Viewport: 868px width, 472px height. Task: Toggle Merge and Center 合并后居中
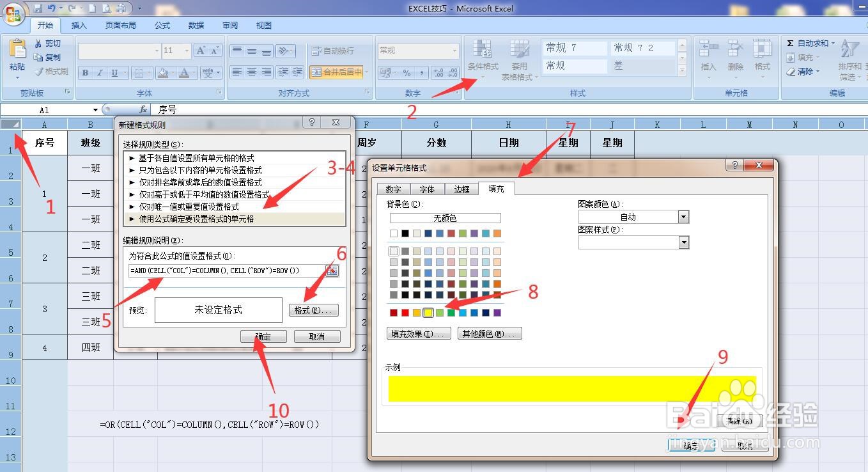click(x=337, y=72)
